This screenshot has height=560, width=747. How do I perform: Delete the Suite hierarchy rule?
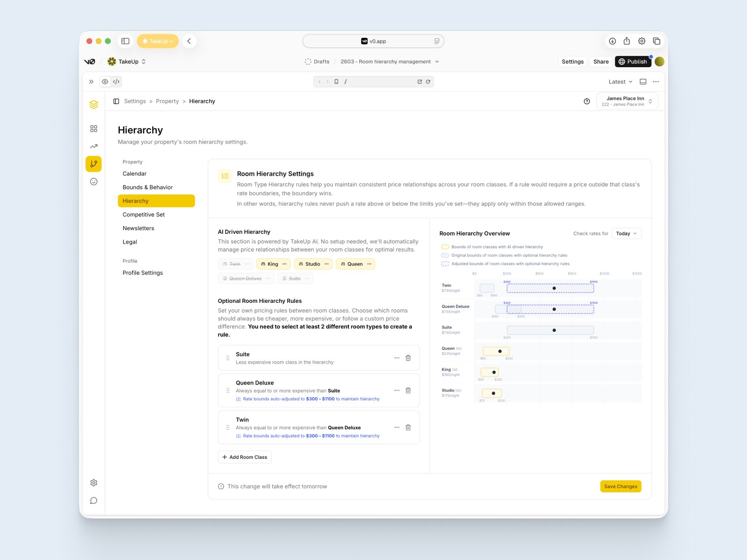click(408, 358)
